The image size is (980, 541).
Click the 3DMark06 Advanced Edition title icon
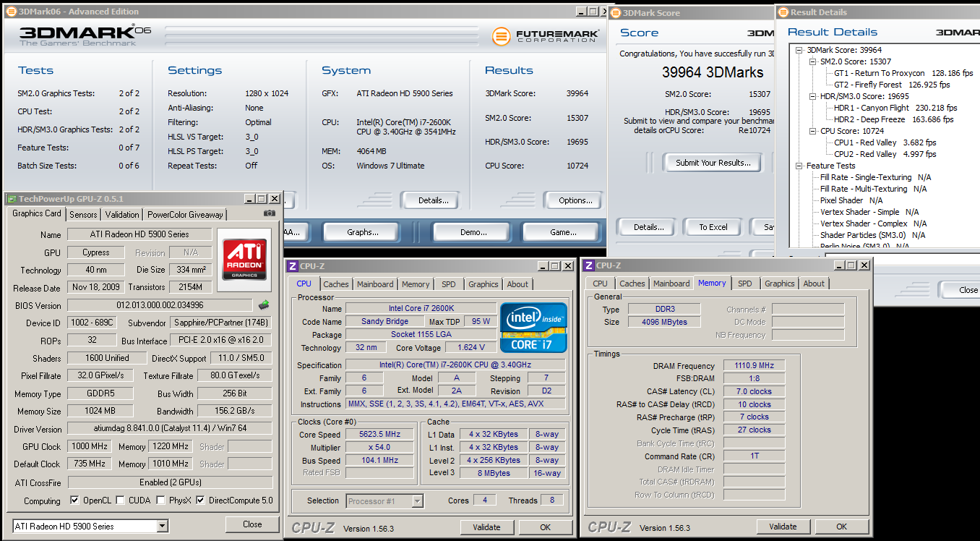[x=10, y=12]
